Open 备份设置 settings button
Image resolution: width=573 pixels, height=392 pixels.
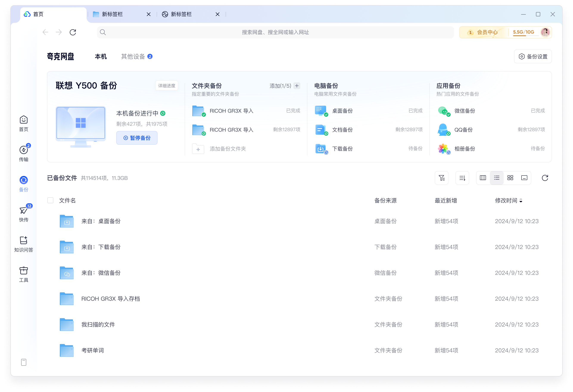pos(533,56)
